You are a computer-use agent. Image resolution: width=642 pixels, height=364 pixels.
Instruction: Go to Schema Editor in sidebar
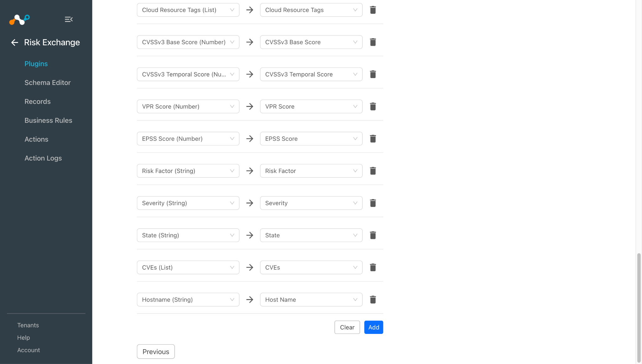(48, 82)
